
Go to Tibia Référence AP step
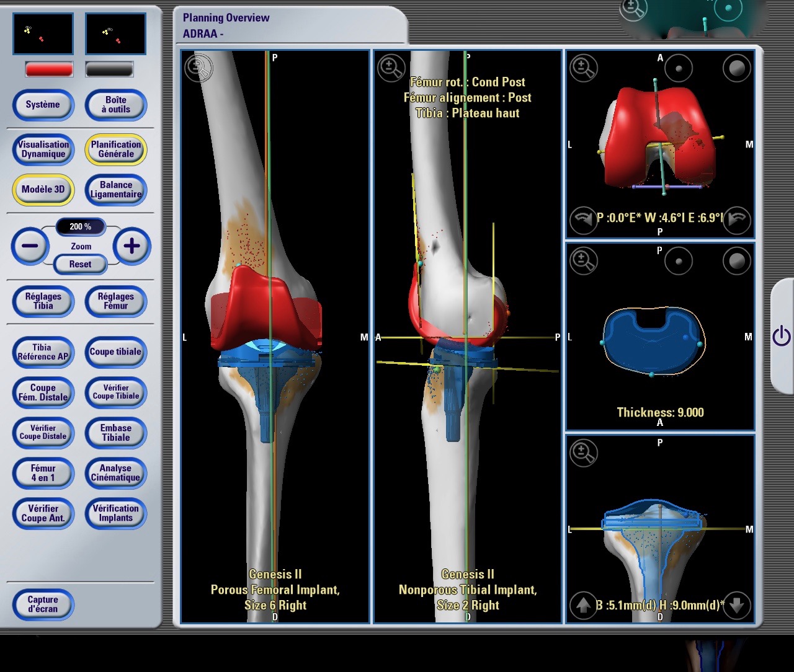pyautogui.click(x=43, y=352)
